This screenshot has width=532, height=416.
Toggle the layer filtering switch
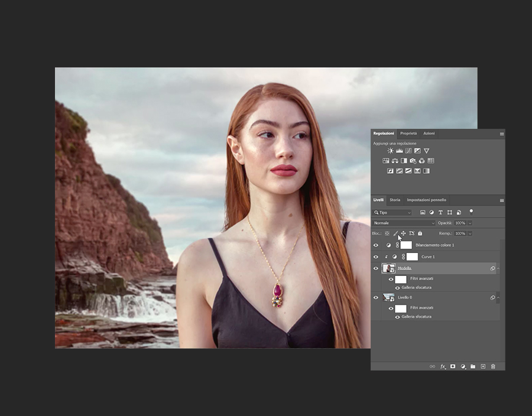(x=471, y=212)
